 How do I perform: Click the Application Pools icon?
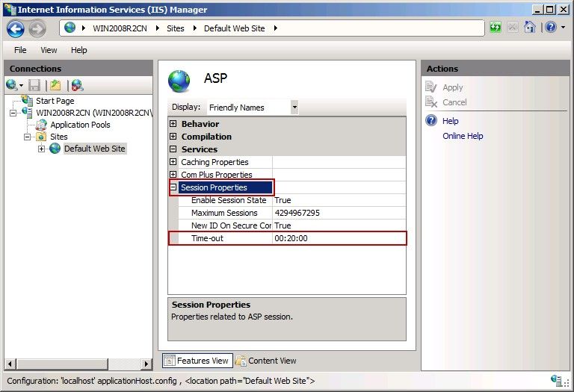(41, 125)
